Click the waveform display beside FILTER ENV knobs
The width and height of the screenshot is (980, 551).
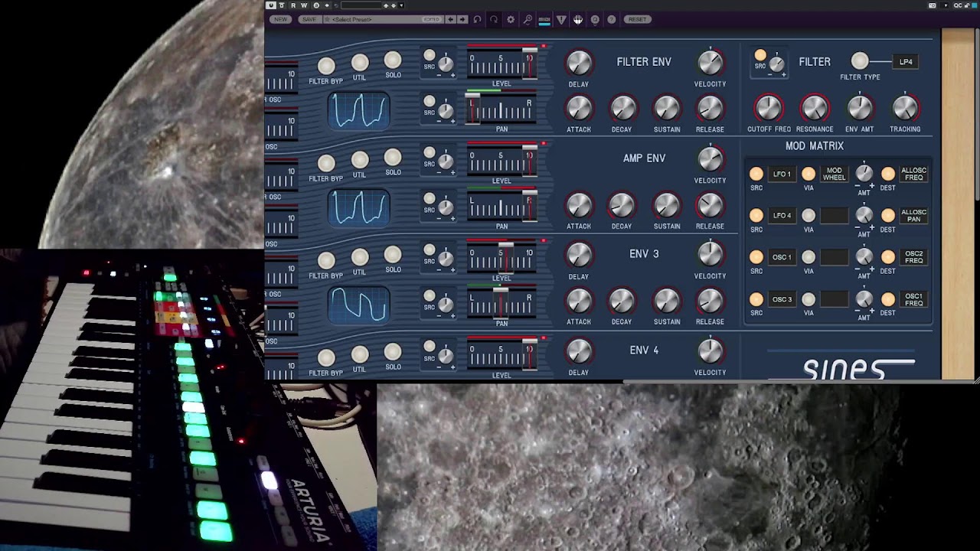coord(359,110)
